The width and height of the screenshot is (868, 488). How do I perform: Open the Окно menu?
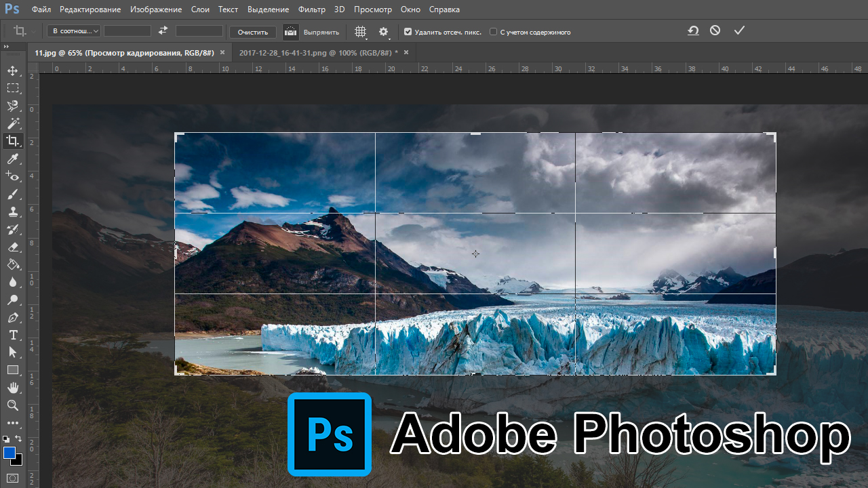coord(410,9)
